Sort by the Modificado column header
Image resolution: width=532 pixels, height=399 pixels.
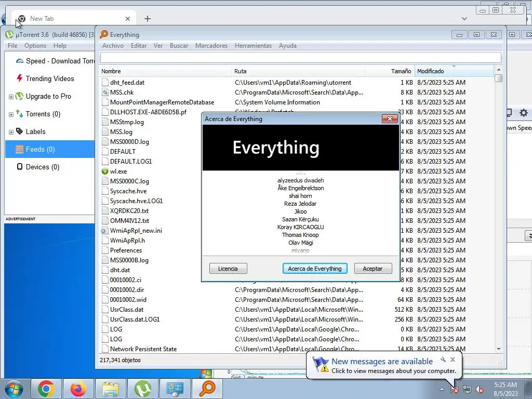(x=454, y=71)
